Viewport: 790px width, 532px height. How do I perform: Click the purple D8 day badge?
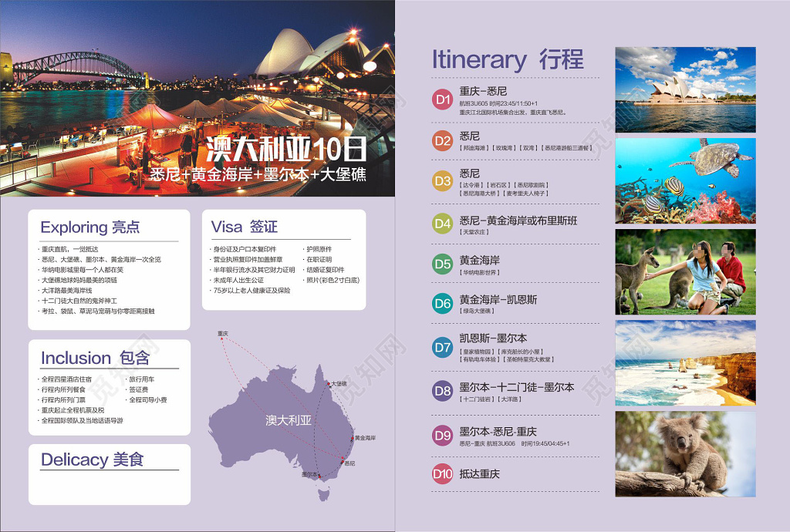coord(442,391)
